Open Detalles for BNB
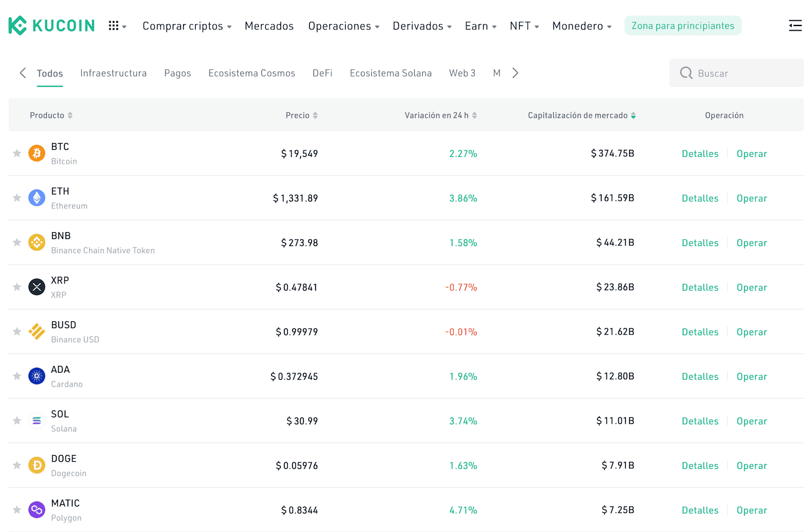The width and height of the screenshot is (811, 532). (x=700, y=243)
